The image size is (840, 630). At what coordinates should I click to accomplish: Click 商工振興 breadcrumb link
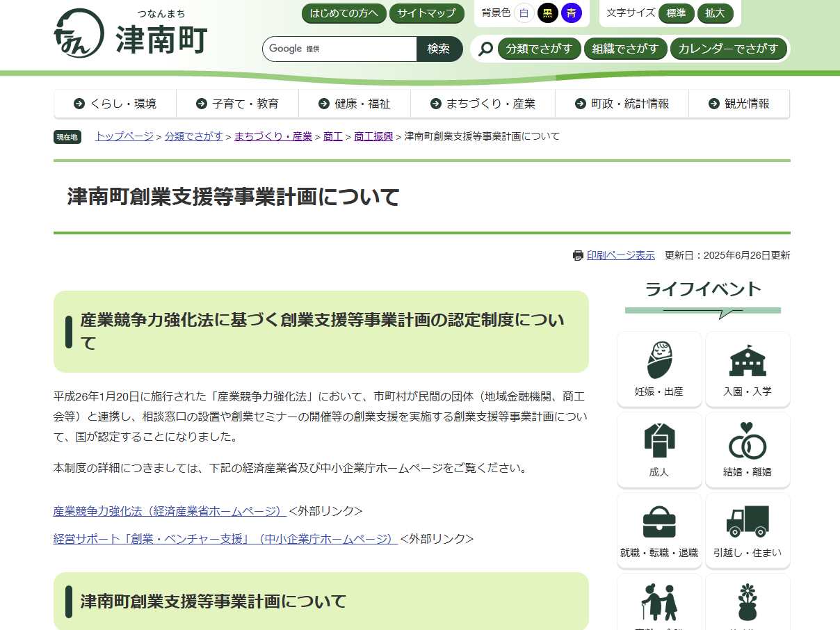click(373, 136)
